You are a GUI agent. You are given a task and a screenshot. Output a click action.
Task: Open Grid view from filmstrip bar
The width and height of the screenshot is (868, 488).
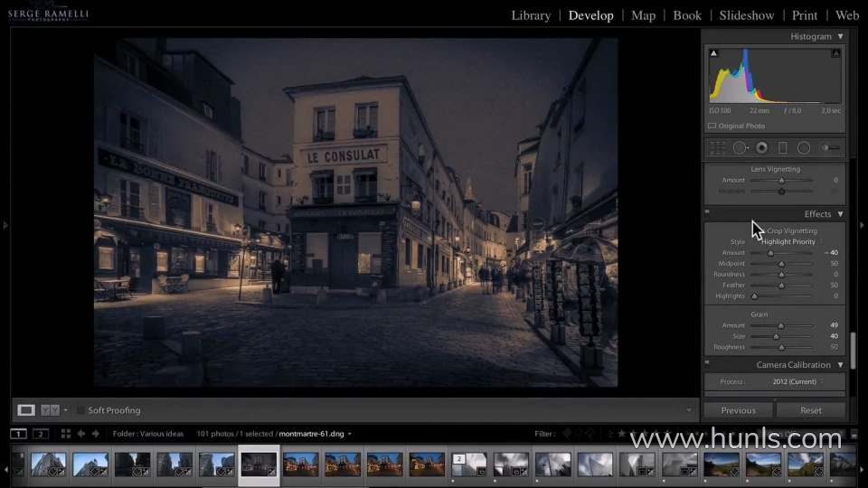coord(65,434)
